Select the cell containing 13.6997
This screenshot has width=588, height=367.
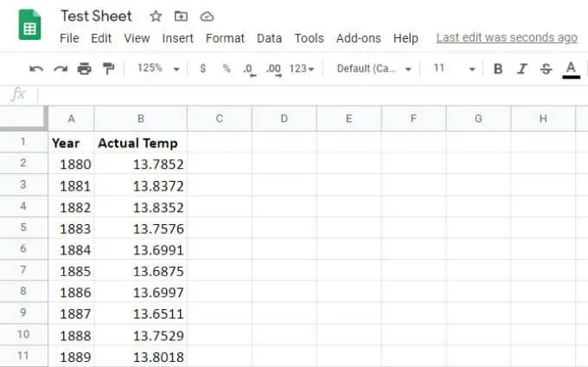click(141, 292)
